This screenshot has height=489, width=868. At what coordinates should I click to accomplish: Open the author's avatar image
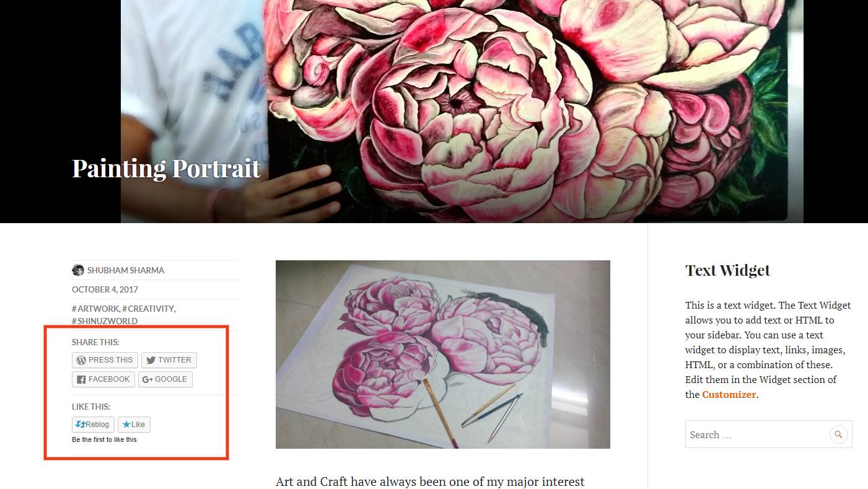pyautogui.click(x=78, y=270)
